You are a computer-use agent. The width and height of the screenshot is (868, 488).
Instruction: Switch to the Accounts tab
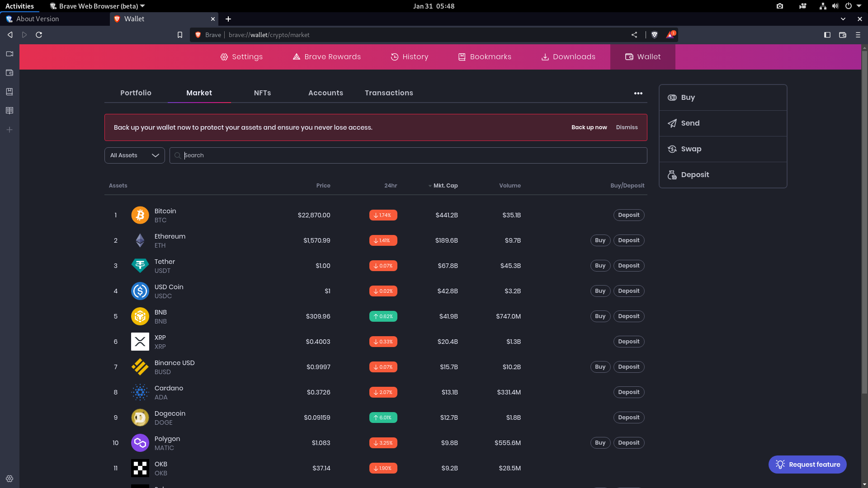[325, 93]
